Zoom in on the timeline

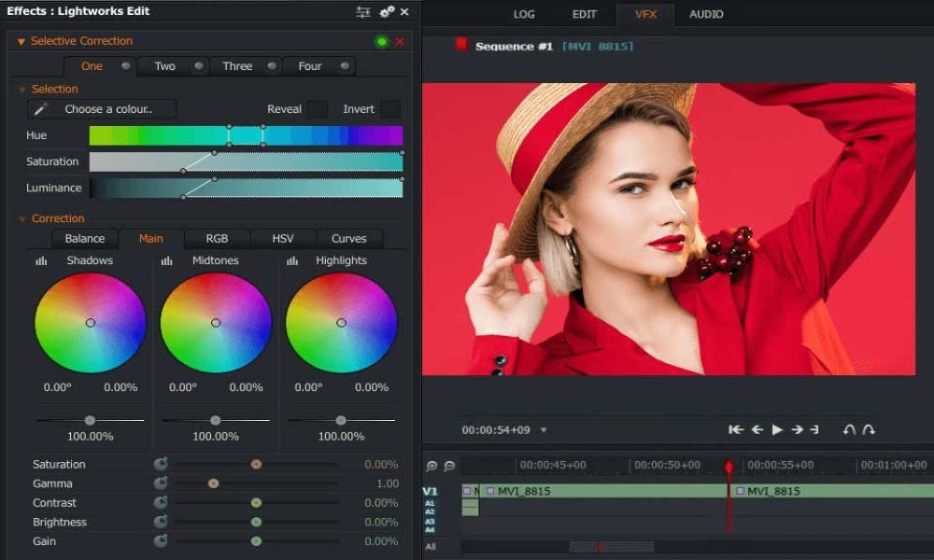[x=432, y=466]
